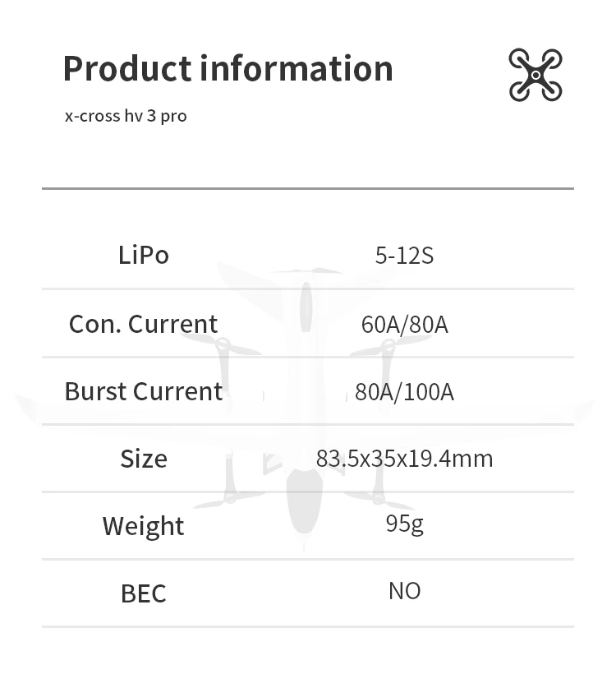Click the faded aircraft's nose canopy
616x697 pixels.
pos(306,307)
